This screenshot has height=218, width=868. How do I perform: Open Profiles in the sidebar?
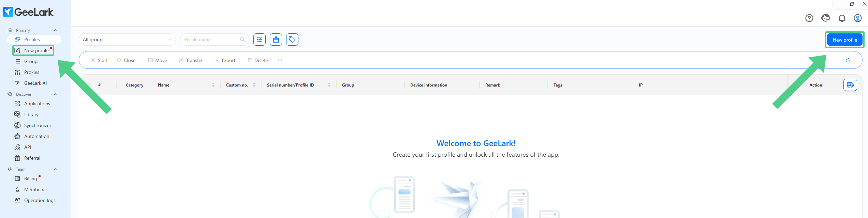click(x=34, y=40)
